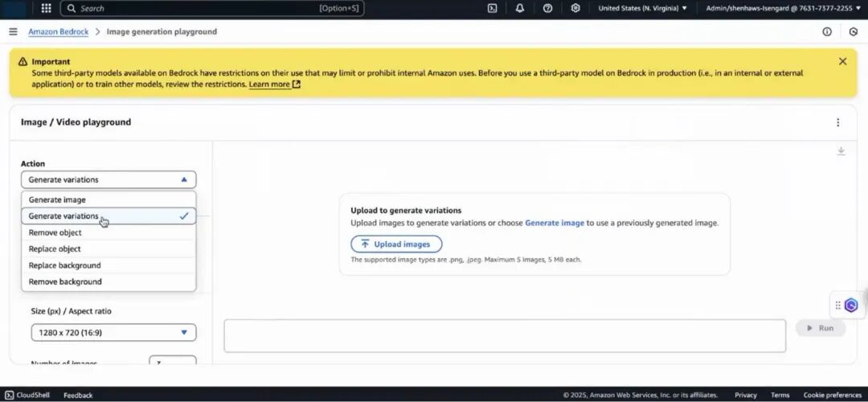868x402 pixels.
Task: Open settings gear in top navigation
Action: [x=575, y=8]
